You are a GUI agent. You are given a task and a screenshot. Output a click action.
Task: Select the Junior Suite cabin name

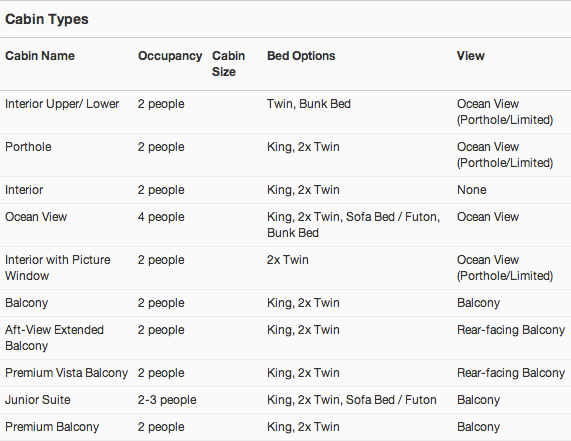[38, 399]
